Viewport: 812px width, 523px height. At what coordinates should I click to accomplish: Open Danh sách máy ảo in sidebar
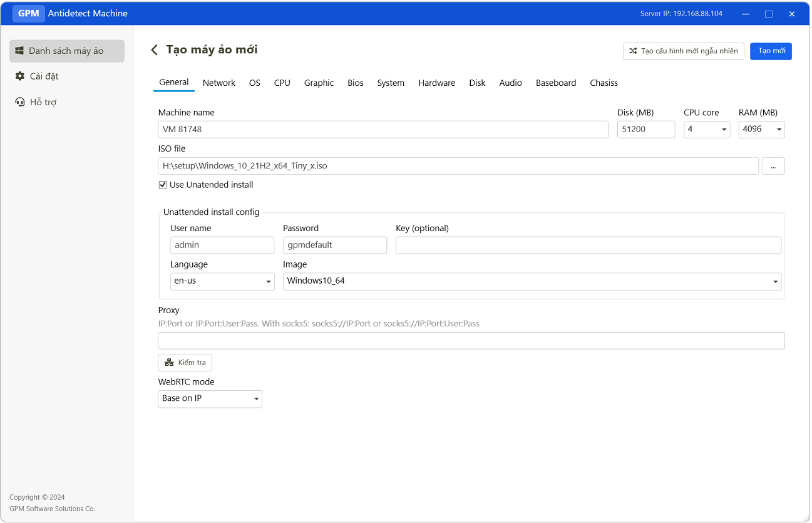pyautogui.click(x=66, y=51)
